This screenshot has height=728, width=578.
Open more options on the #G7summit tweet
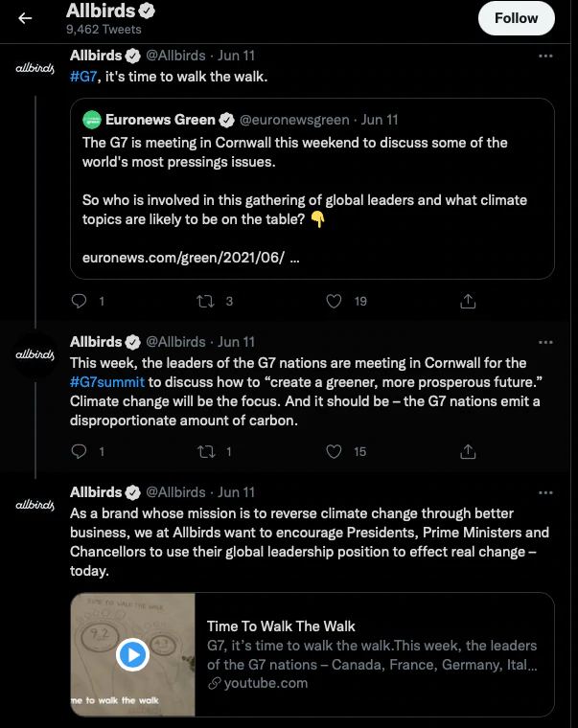click(x=545, y=342)
